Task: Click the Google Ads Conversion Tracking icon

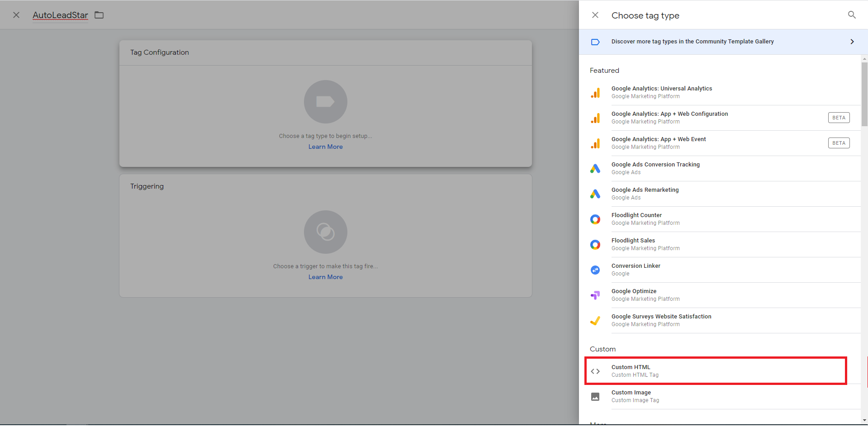Action: click(595, 168)
